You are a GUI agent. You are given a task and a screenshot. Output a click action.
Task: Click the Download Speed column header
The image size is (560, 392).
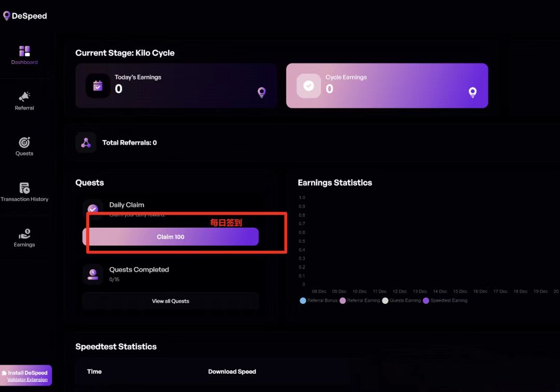232,371
